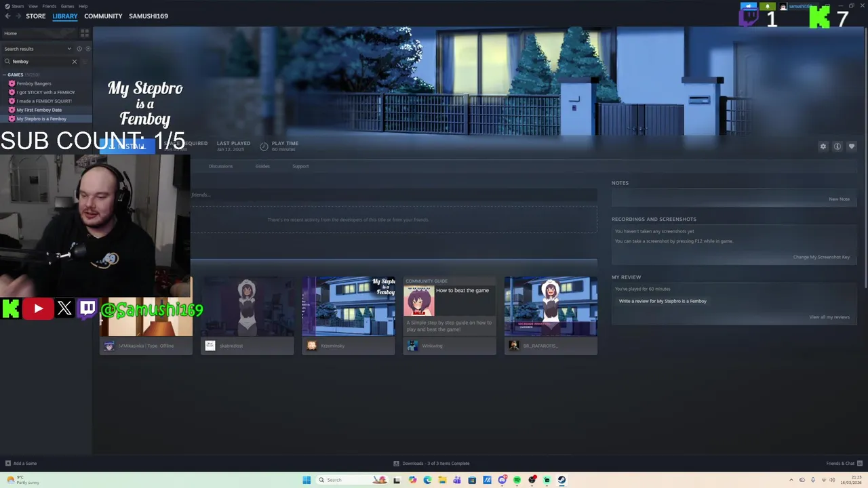Change My Screenshot Key link

pos(821,257)
